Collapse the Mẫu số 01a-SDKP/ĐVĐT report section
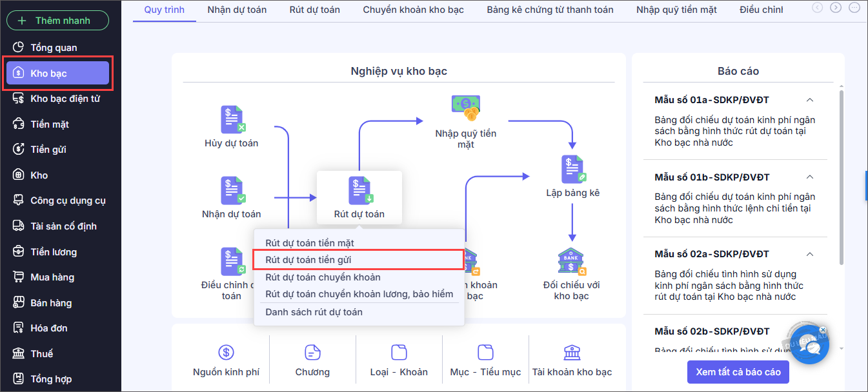868x392 pixels. (810, 100)
